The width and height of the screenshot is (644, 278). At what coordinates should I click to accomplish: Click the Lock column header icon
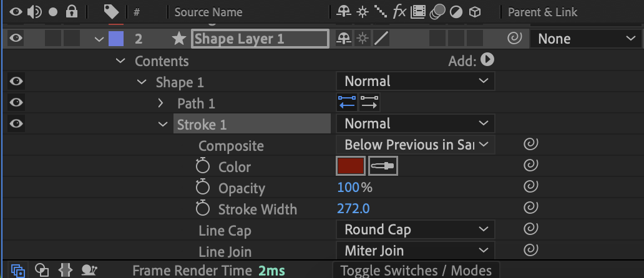[72, 12]
